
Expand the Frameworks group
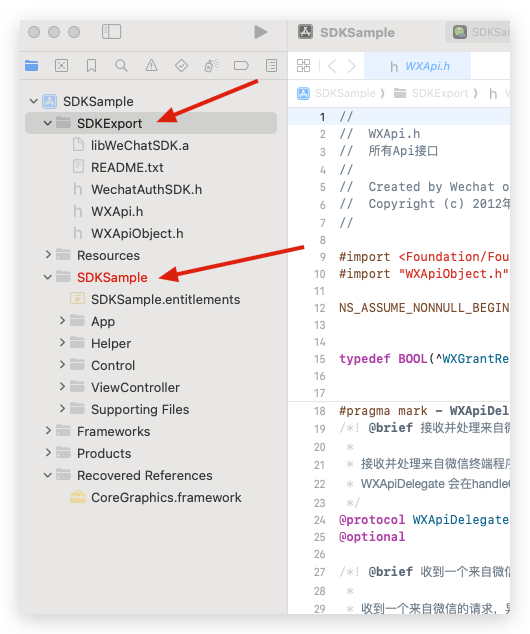(48, 431)
